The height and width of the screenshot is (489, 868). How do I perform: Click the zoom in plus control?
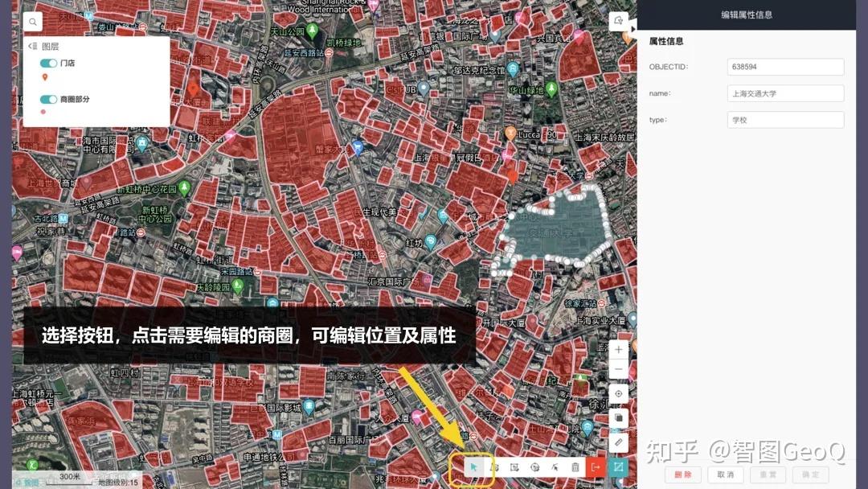point(618,349)
